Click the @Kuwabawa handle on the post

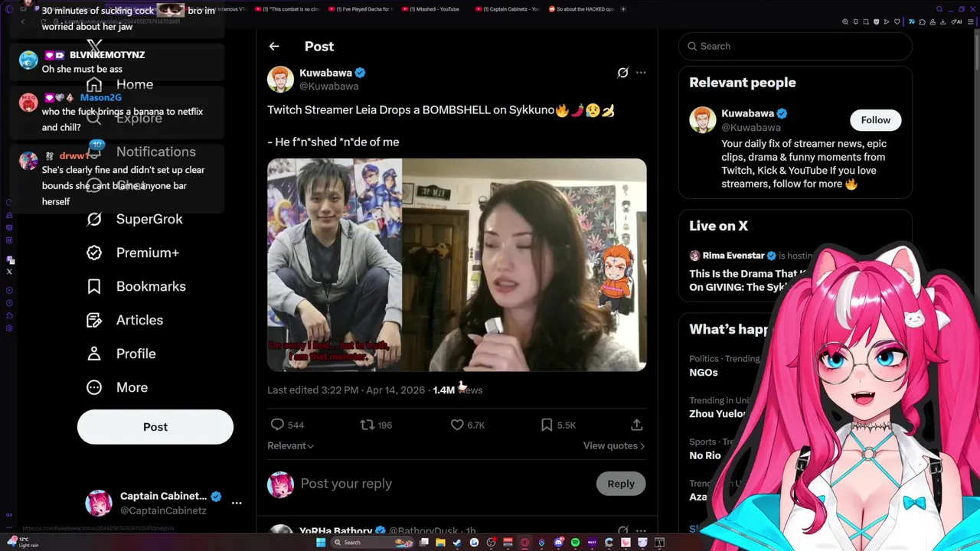329,86
